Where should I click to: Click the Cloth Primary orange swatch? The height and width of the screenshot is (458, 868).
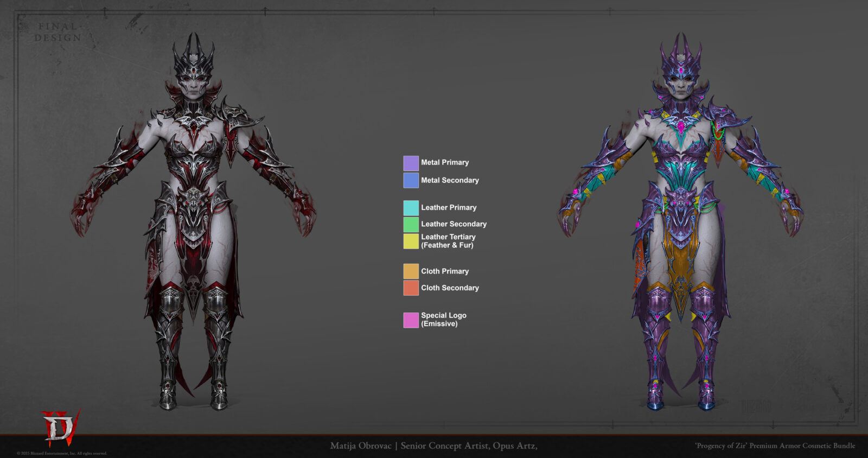(411, 271)
